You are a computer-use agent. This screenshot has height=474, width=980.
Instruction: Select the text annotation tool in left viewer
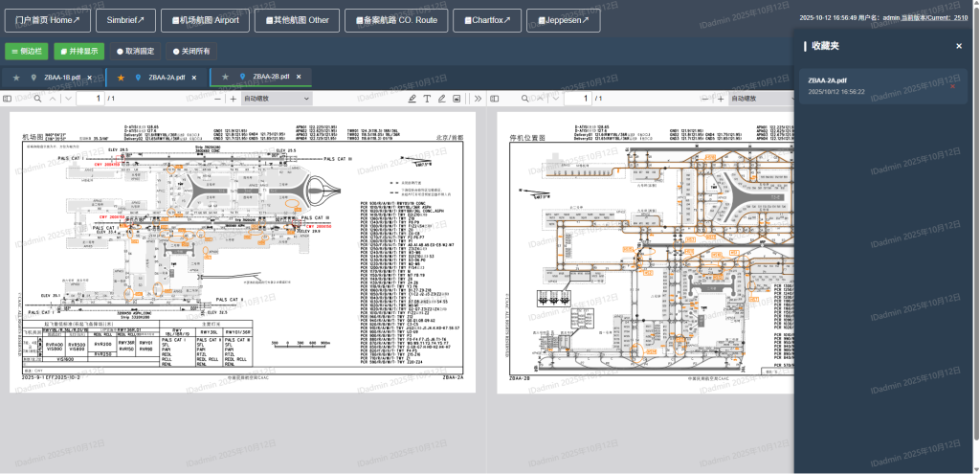click(427, 99)
